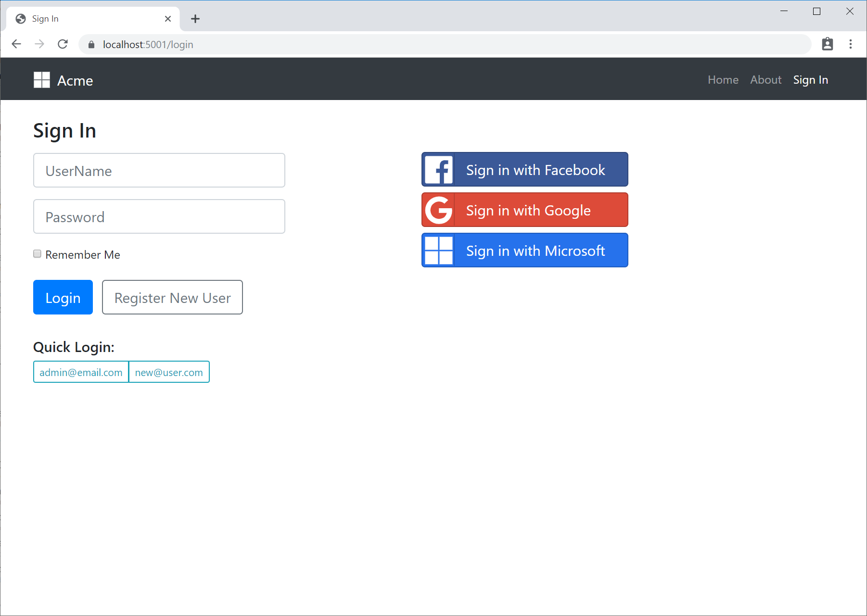867x616 pixels.
Task: Open the browser profile icon
Action: [x=828, y=44]
